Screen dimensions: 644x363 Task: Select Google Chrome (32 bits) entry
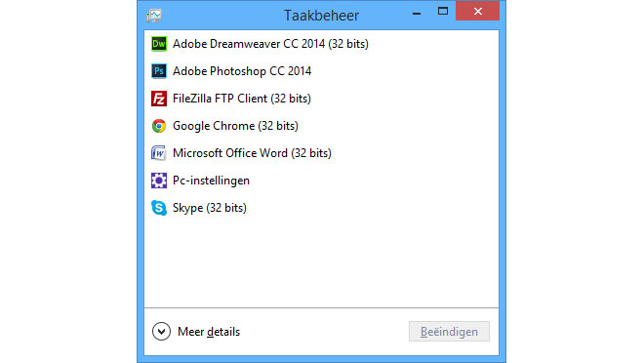pos(321,126)
